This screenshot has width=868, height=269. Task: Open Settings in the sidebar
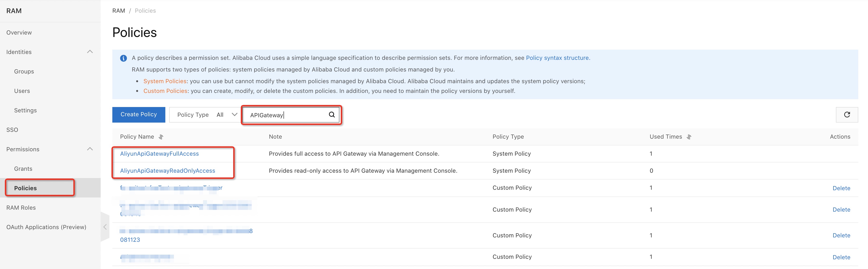click(25, 111)
